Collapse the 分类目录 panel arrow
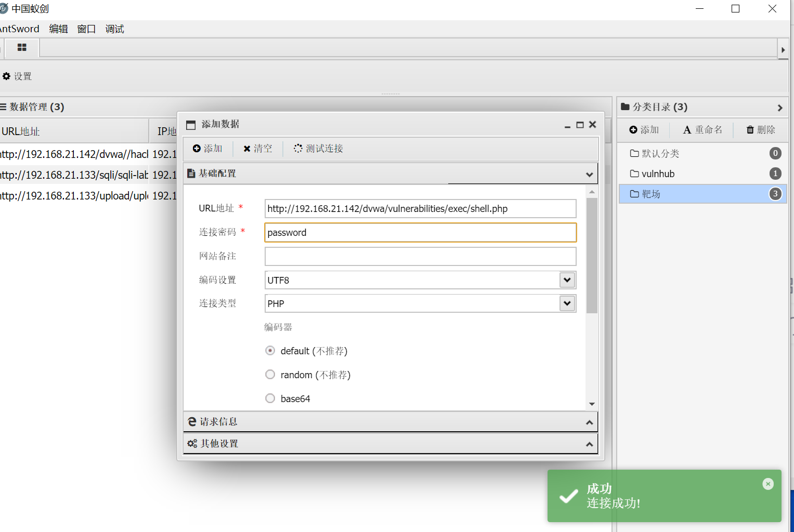Image resolution: width=794 pixels, height=532 pixels. point(780,108)
